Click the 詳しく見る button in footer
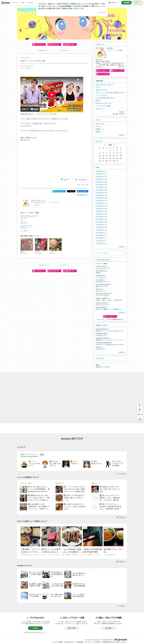 (72, 628)
